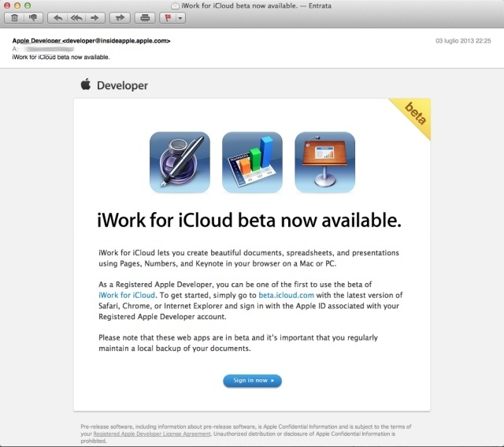Image resolution: width=504 pixels, height=447 pixels.
Task: Print the email with the printer icon
Action: (145, 17)
